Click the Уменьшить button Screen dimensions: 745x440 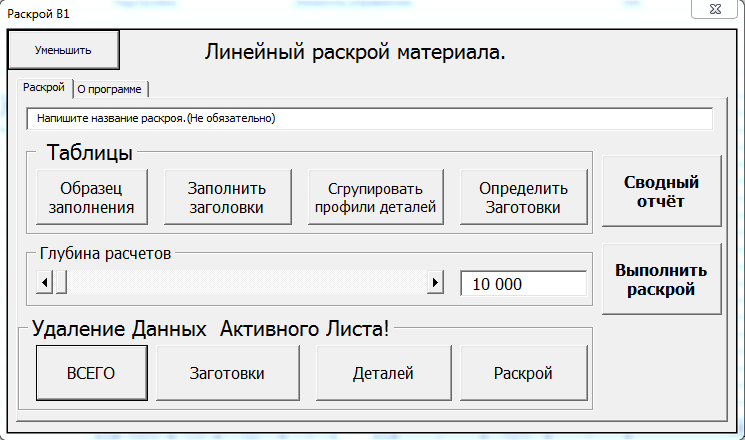click(x=63, y=50)
